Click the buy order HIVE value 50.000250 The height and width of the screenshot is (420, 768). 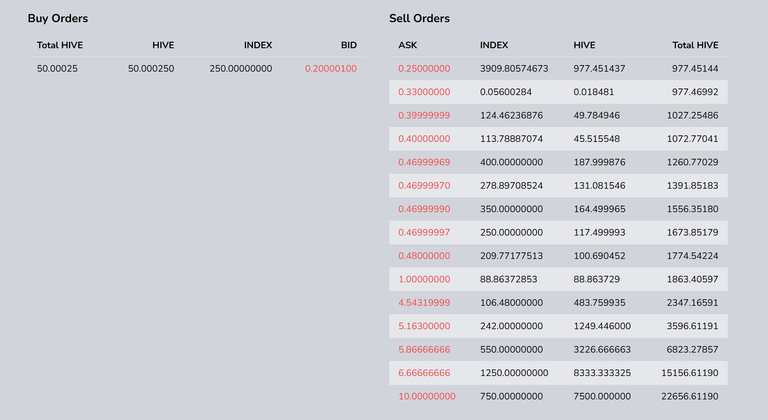point(151,69)
